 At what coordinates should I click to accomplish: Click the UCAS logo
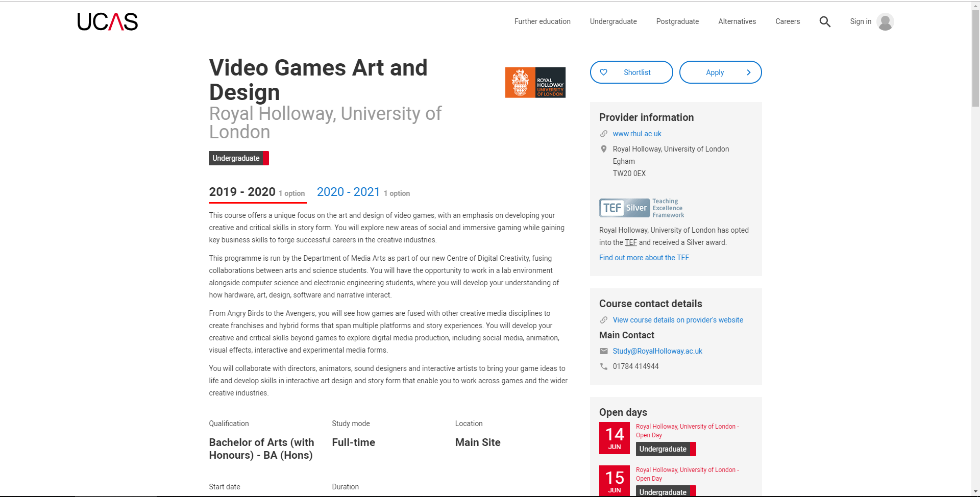tap(108, 22)
